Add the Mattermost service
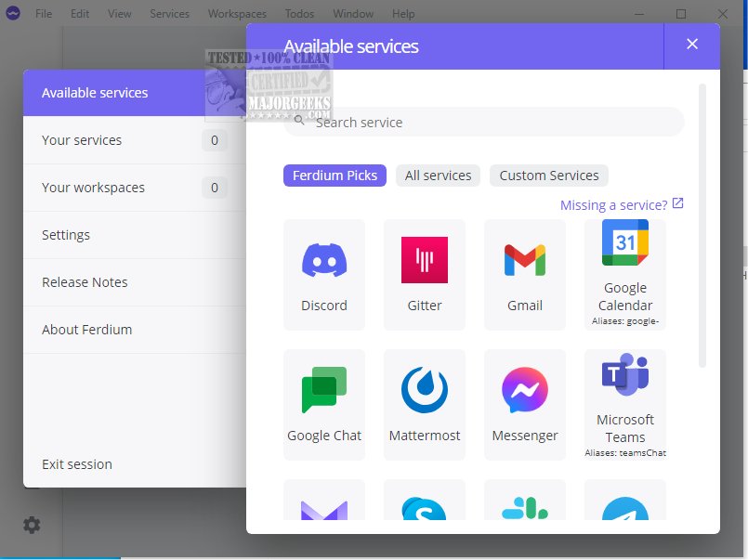 click(x=425, y=405)
